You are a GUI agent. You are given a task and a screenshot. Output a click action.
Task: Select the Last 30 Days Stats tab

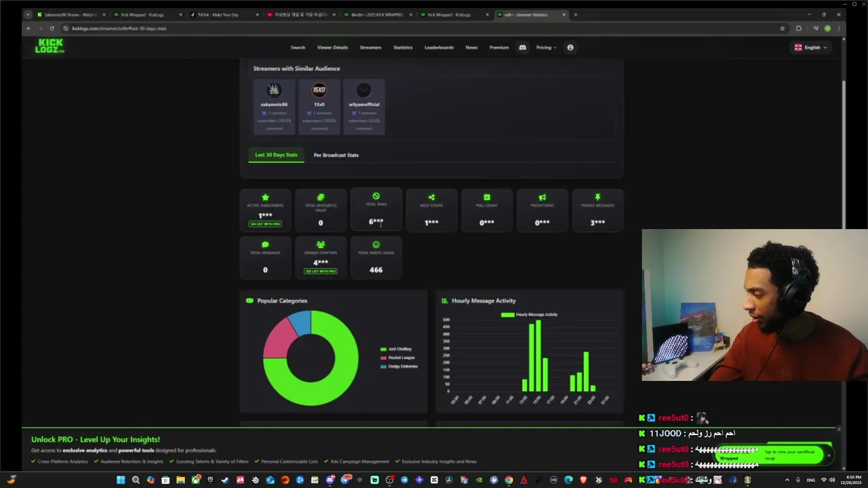pyautogui.click(x=276, y=155)
